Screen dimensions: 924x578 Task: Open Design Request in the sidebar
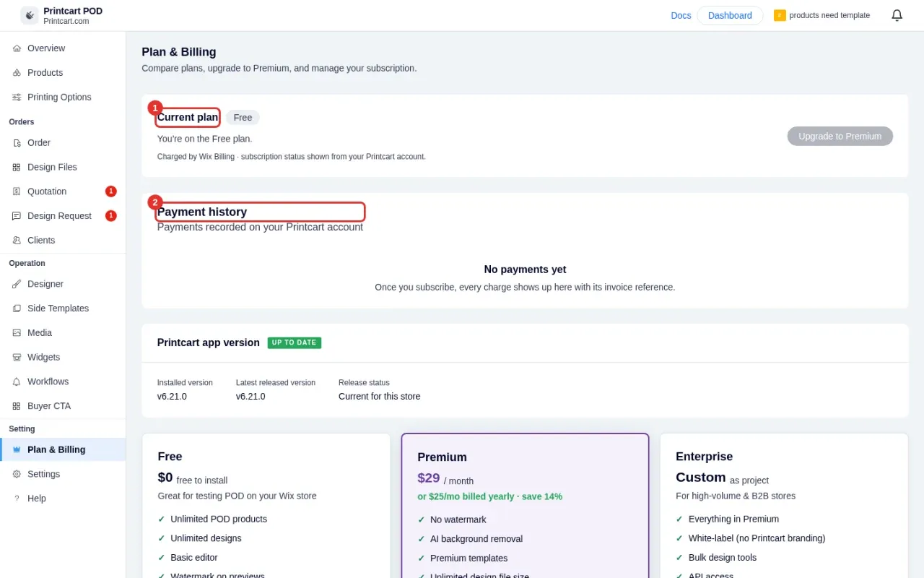pyautogui.click(x=63, y=216)
